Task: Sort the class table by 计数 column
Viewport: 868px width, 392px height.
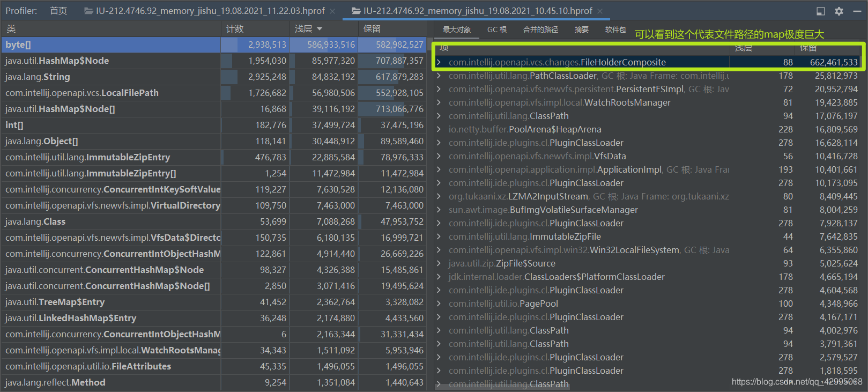Action: pyautogui.click(x=255, y=28)
